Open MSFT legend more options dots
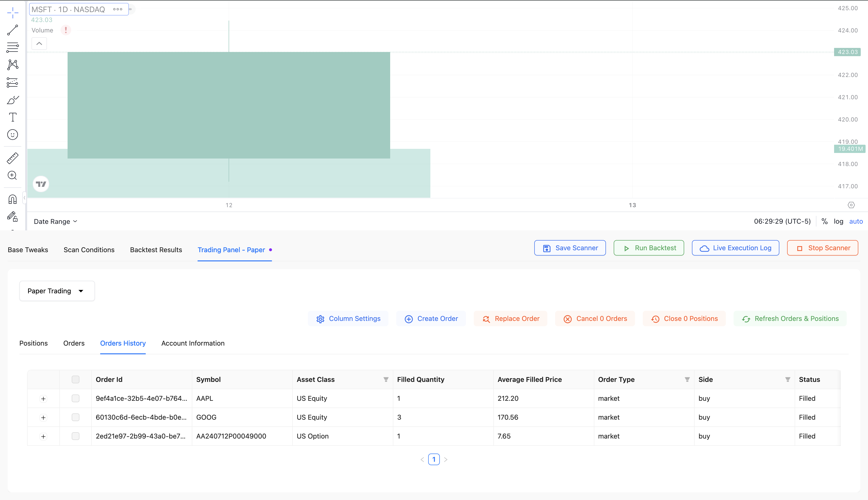The height and width of the screenshot is (500, 868). pyautogui.click(x=118, y=9)
